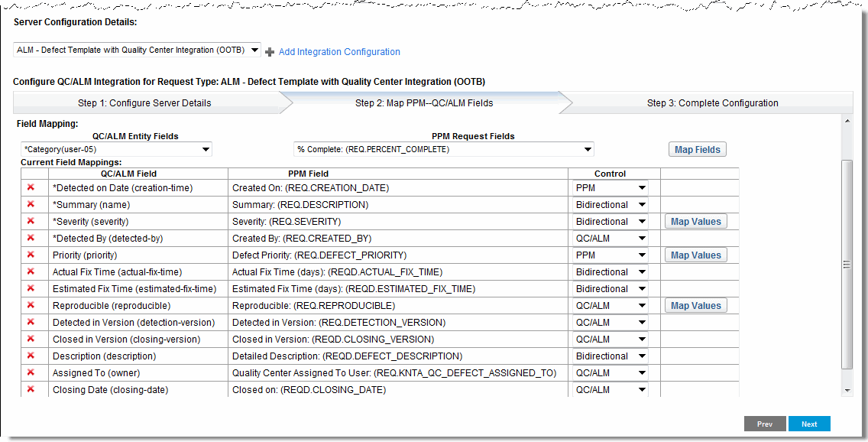Screen dimensions: 868x442
Task: Change Control dropdown for Summary row
Action: pyautogui.click(x=610, y=205)
